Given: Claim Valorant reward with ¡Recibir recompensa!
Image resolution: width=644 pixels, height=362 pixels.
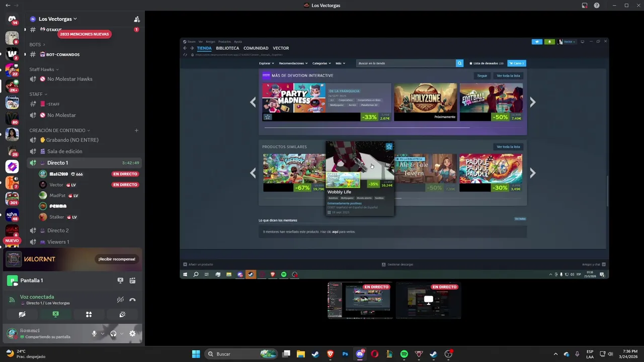Looking at the screenshot, I should [117, 259].
